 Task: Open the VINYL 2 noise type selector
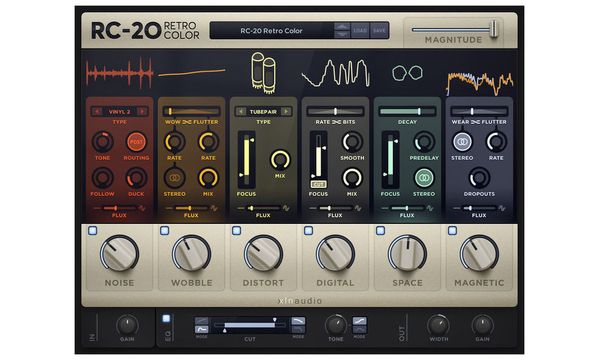point(120,111)
